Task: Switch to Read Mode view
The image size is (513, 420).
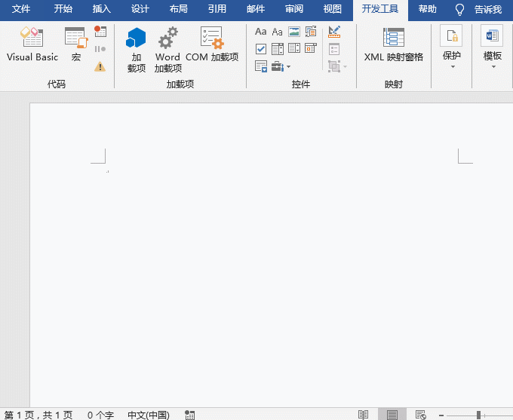Action: tap(363, 415)
